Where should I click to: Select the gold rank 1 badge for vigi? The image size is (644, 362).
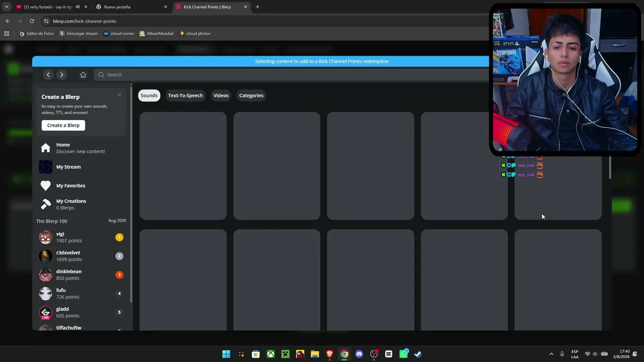coord(119,237)
